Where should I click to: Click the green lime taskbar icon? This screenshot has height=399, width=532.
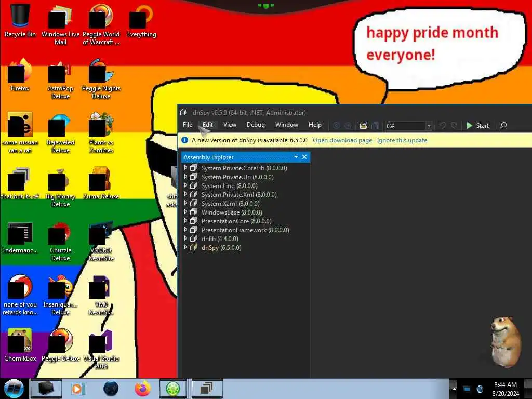(x=172, y=389)
